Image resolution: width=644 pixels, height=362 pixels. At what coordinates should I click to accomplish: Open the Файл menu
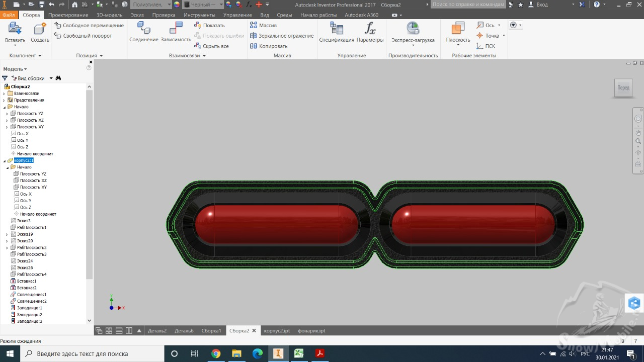[9, 15]
